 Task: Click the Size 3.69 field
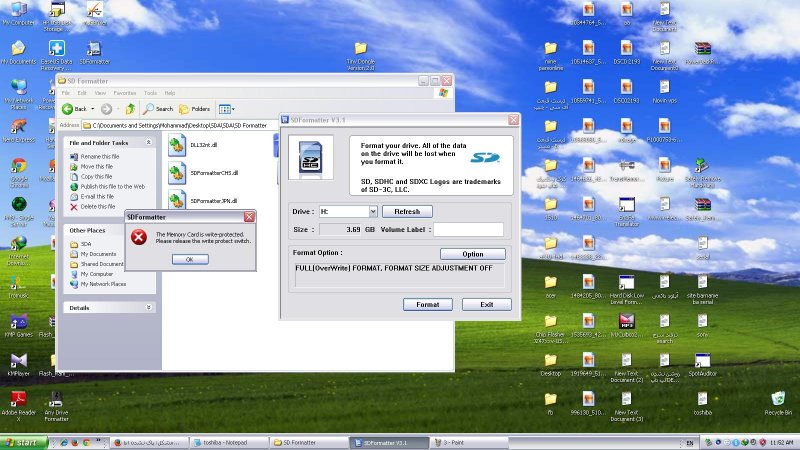click(x=341, y=230)
